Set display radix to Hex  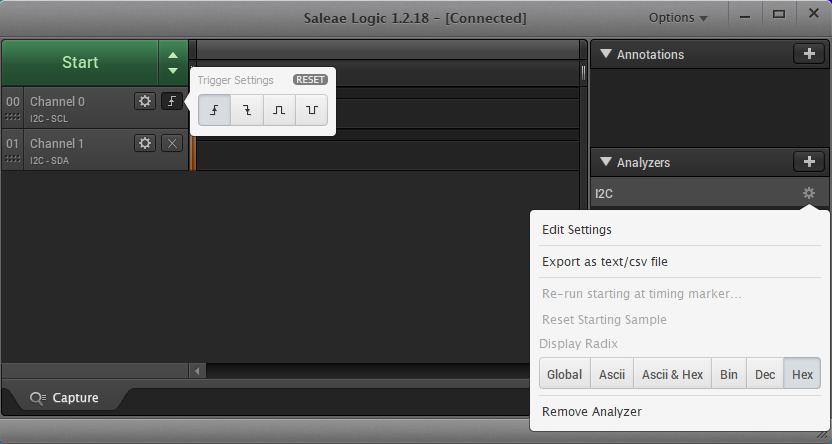point(802,374)
